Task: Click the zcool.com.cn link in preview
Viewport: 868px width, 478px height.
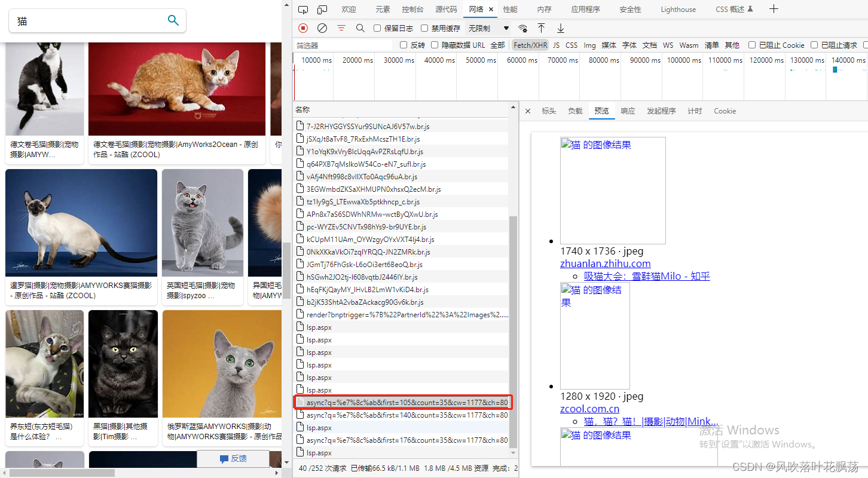Action: [589, 409]
